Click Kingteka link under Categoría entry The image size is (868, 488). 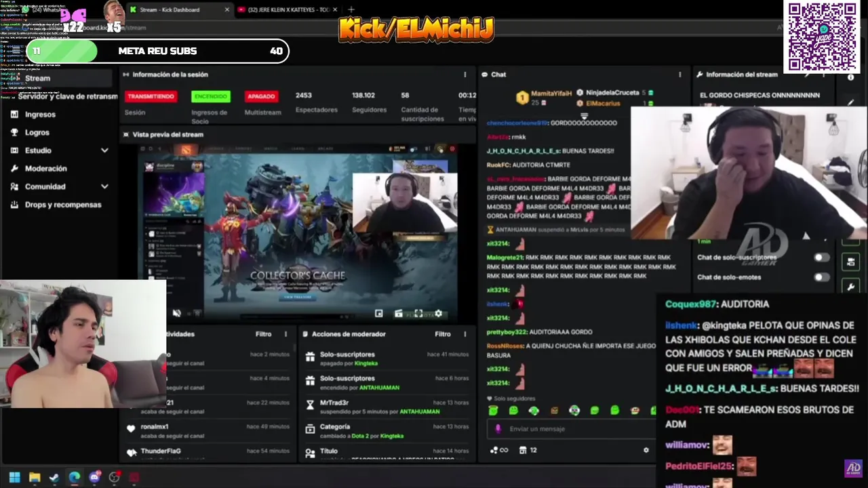[392, 436]
